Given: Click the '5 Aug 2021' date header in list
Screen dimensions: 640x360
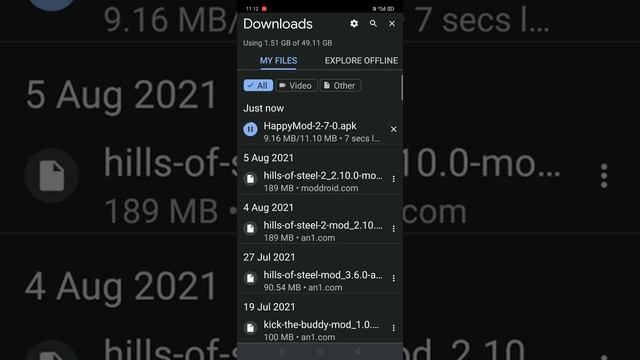Looking at the screenshot, I should coord(268,158).
